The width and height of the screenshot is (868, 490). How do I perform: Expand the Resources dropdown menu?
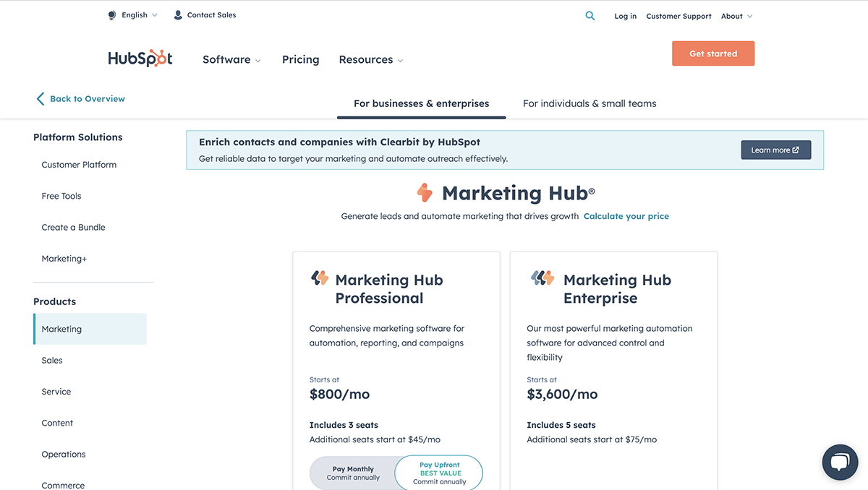click(x=370, y=60)
